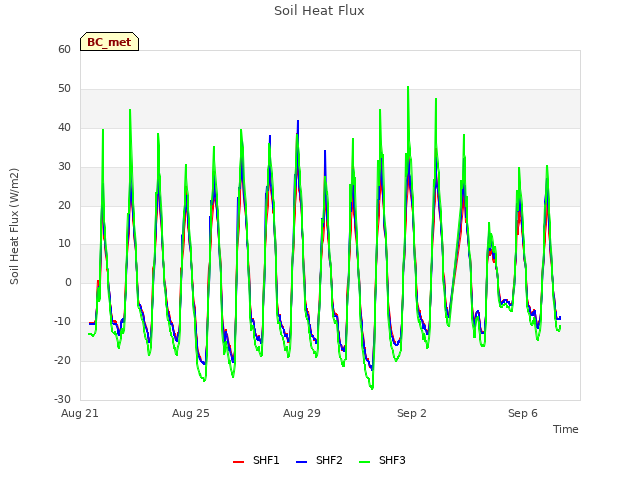This screenshot has height=480, width=640.
Task: Toggle SHF3 series in the legend
Action: point(382,460)
